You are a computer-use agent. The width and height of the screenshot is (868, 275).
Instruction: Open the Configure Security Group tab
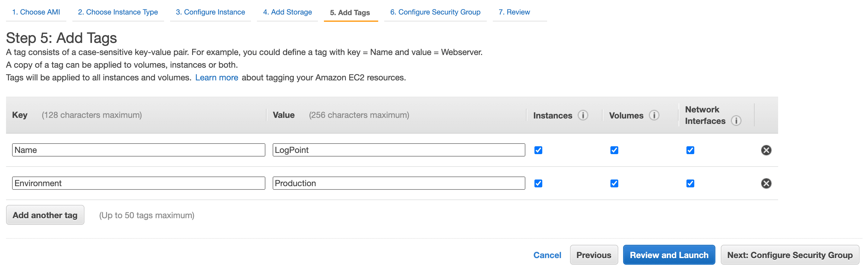click(x=435, y=12)
